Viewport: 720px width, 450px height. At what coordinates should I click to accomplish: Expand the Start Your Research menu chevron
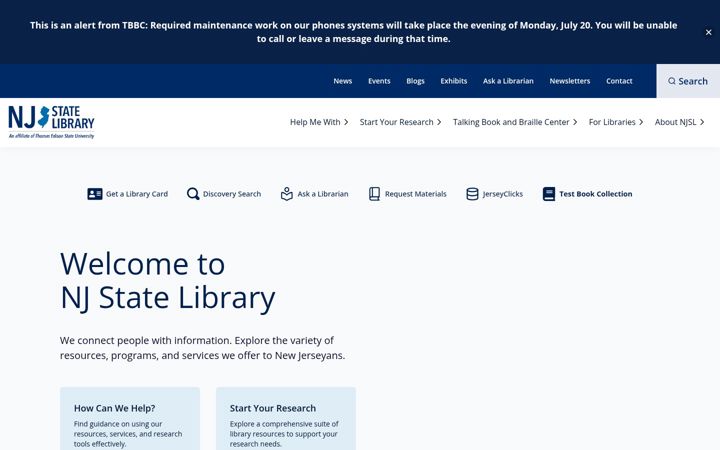[x=439, y=122]
